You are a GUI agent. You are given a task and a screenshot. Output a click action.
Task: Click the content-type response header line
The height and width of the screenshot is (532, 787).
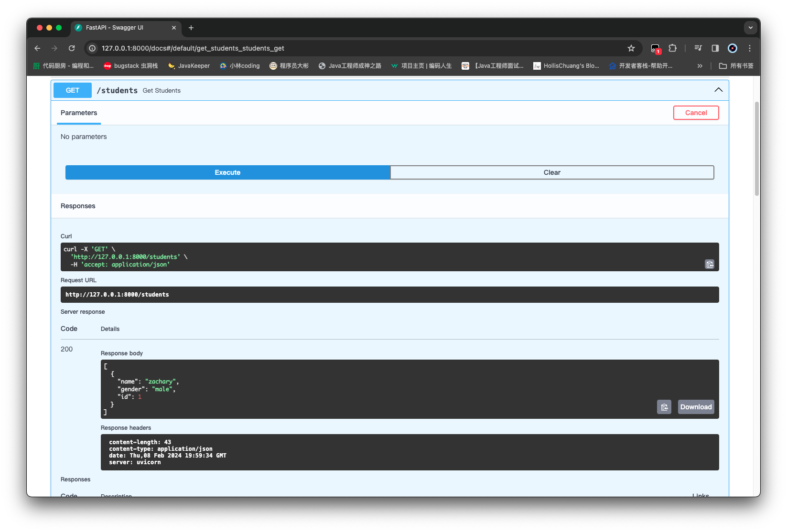click(161, 449)
